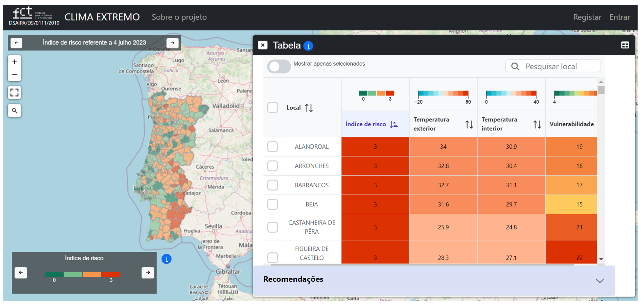
Task: Select all rows with header checkbox
Action: (x=272, y=108)
